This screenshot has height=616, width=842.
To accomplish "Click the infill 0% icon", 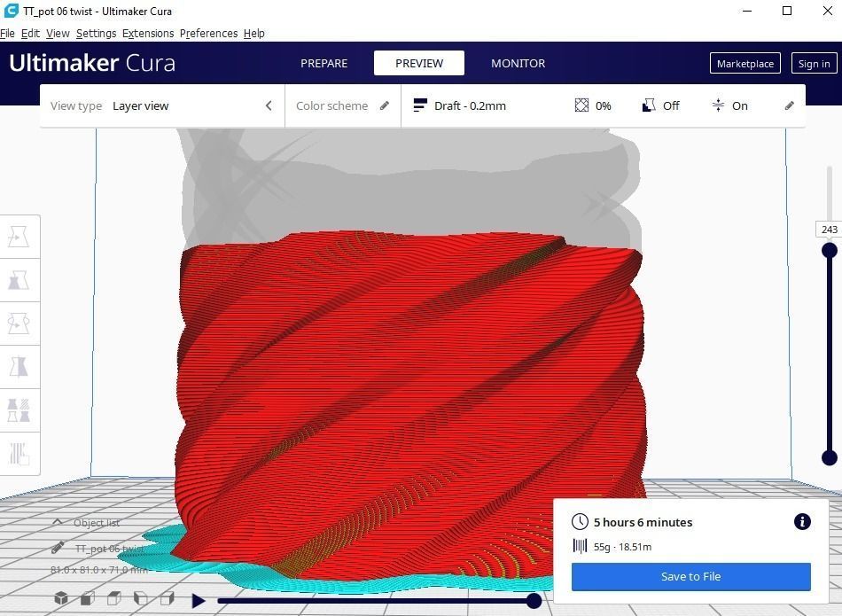I will coord(581,105).
